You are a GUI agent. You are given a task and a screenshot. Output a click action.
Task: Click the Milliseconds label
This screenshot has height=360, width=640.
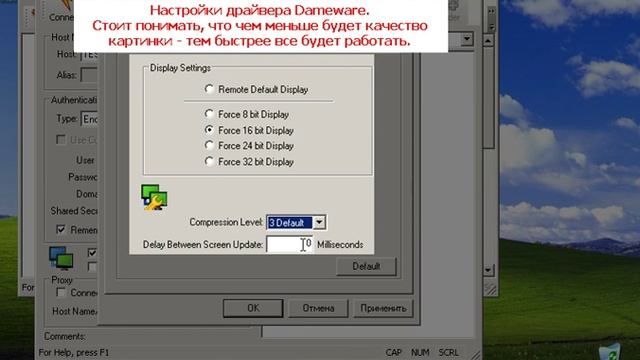click(340, 244)
